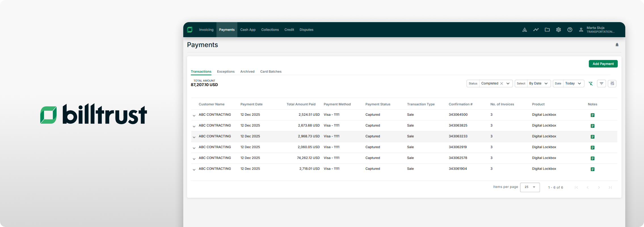The width and height of the screenshot is (644, 227).
Task: Switch to the Exceptions tab
Action: coord(226,72)
